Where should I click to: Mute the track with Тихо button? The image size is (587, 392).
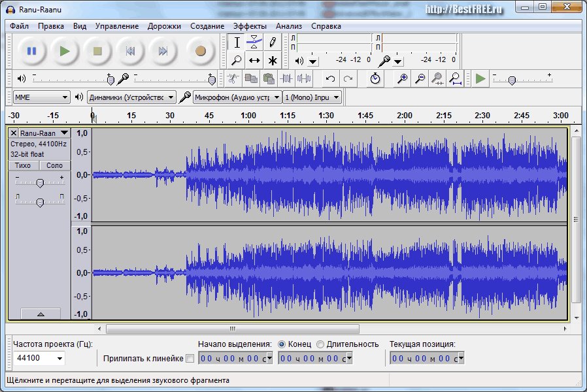tap(22, 165)
